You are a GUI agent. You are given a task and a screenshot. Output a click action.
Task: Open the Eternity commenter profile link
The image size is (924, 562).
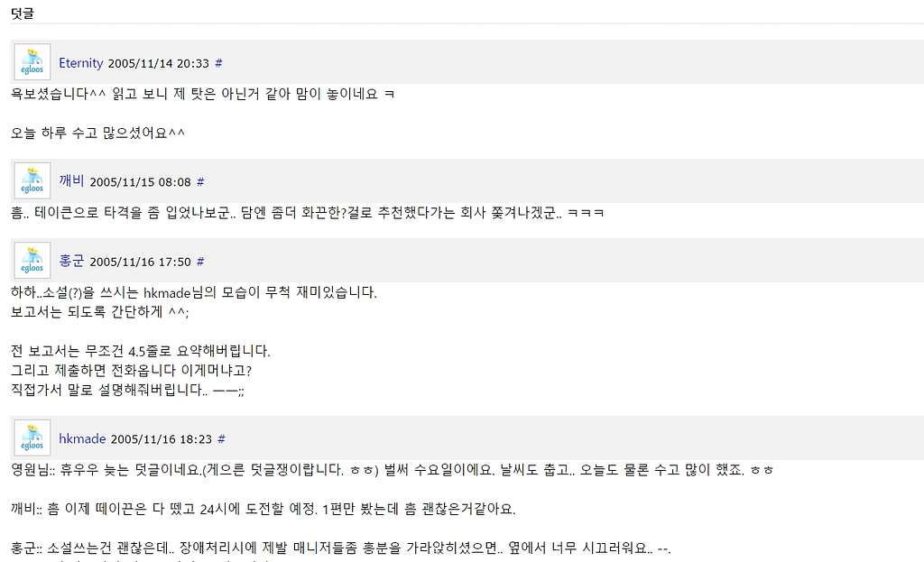click(80, 63)
